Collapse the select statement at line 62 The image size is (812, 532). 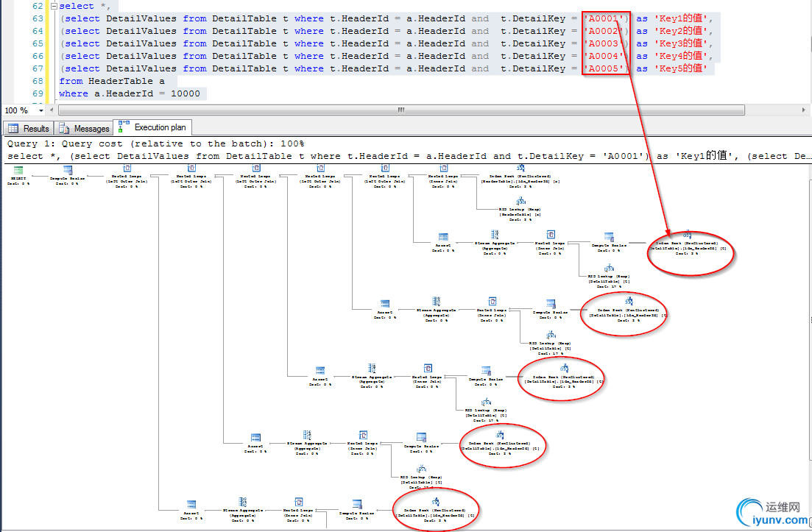coord(54,6)
